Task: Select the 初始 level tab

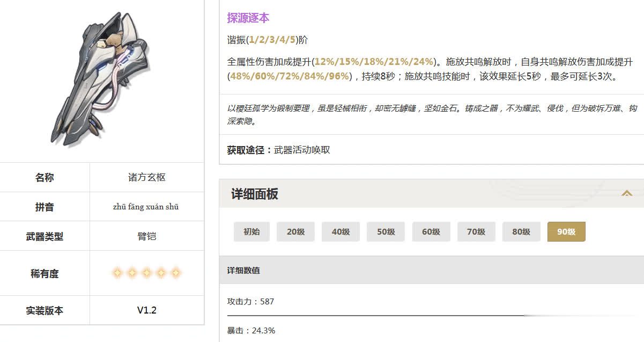Action: tap(251, 232)
